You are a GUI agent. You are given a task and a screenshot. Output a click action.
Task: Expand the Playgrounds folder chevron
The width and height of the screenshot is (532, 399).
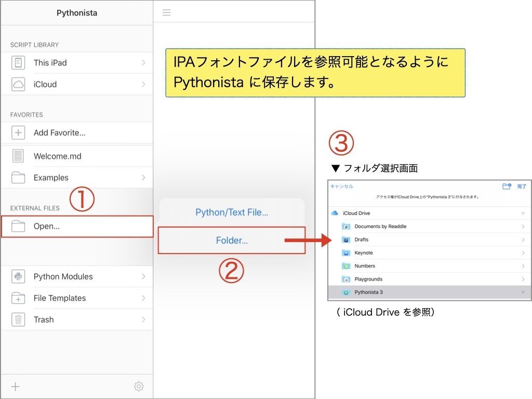[x=524, y=279]
